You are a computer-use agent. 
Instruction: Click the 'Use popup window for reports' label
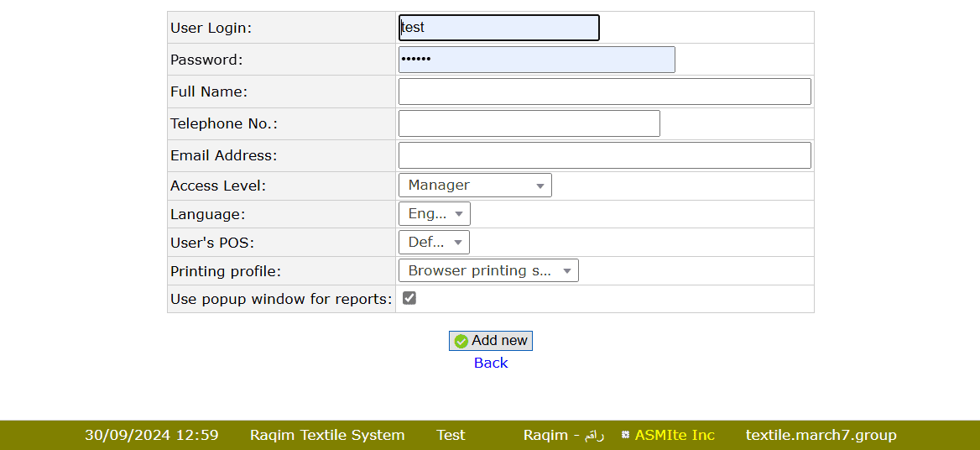pyautogui.click(x=281, y=299)
